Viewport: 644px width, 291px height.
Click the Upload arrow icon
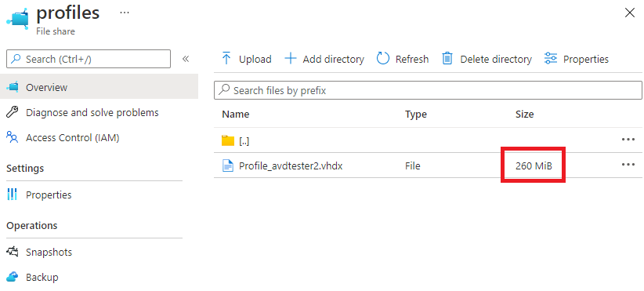pos(226,59)
